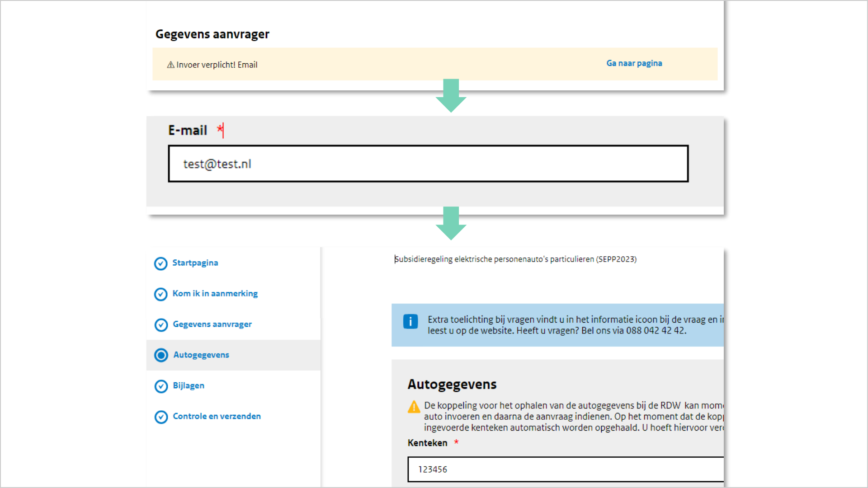Navigate to the Bijlagen step
Screen dimensions: 868x488
click(x=188, y=385)
